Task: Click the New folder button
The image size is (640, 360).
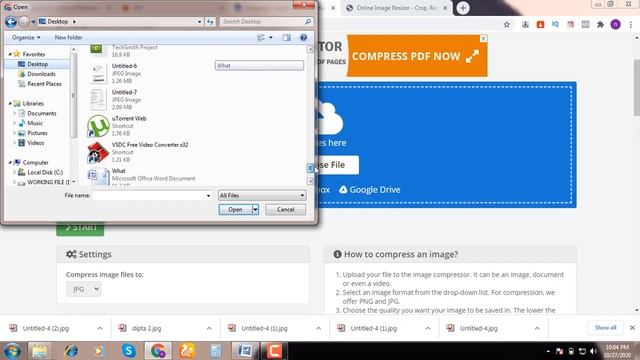Action: 68,38
